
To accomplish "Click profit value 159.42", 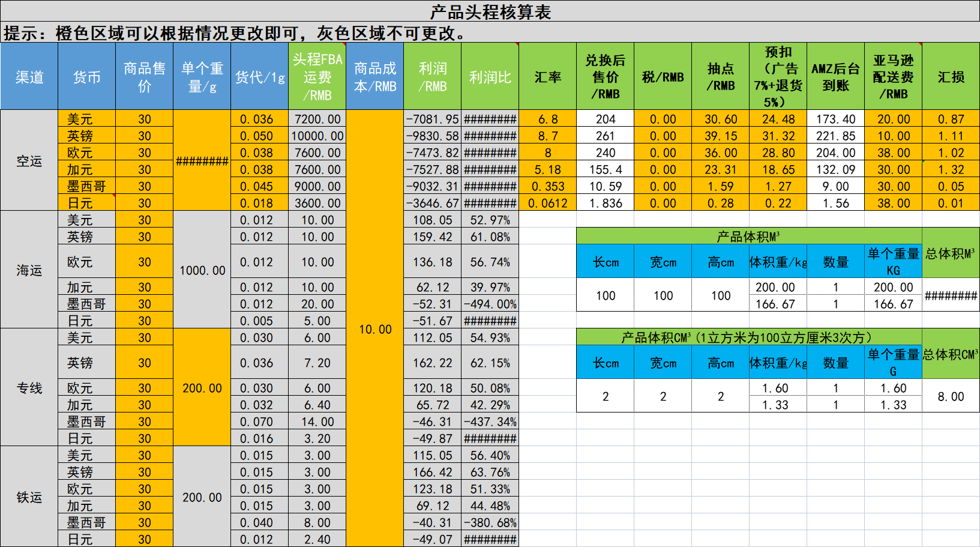I will tap(432, 236).
